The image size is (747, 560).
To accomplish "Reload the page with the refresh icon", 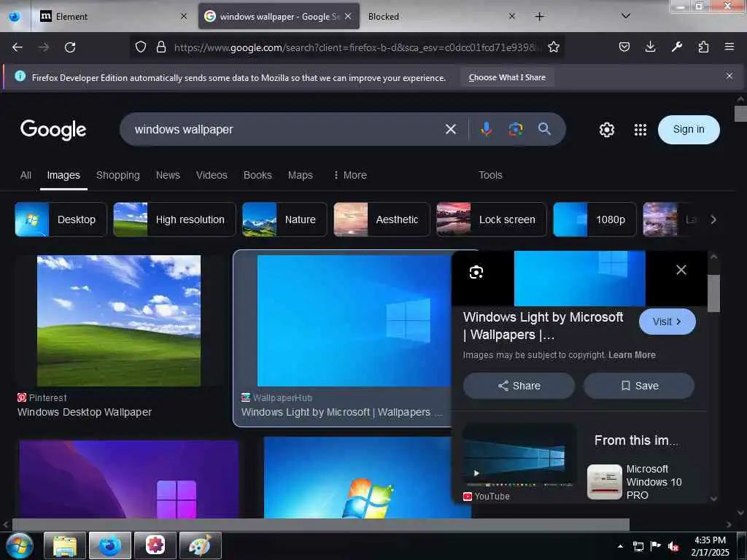I will [x=70, y=47].
